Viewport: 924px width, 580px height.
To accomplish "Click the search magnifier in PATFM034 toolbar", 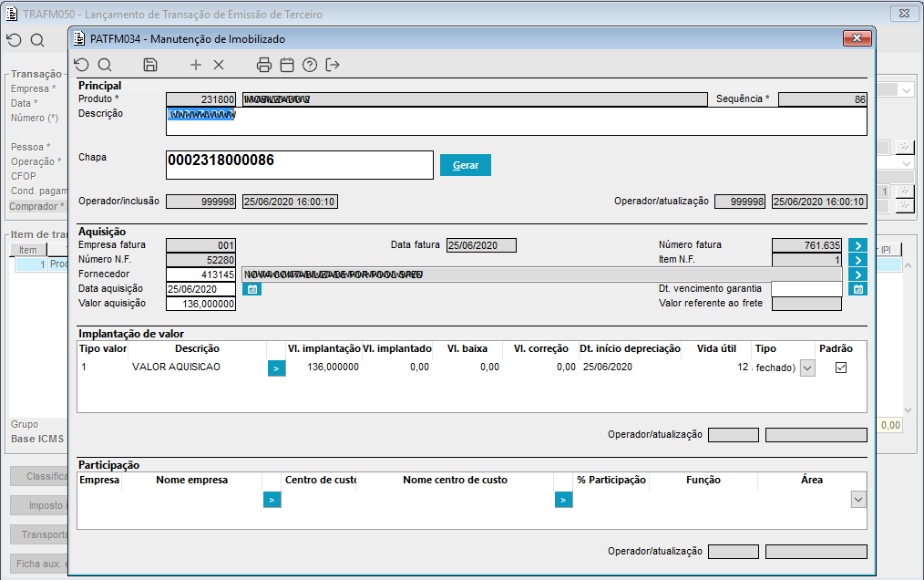I will [105, 65].
